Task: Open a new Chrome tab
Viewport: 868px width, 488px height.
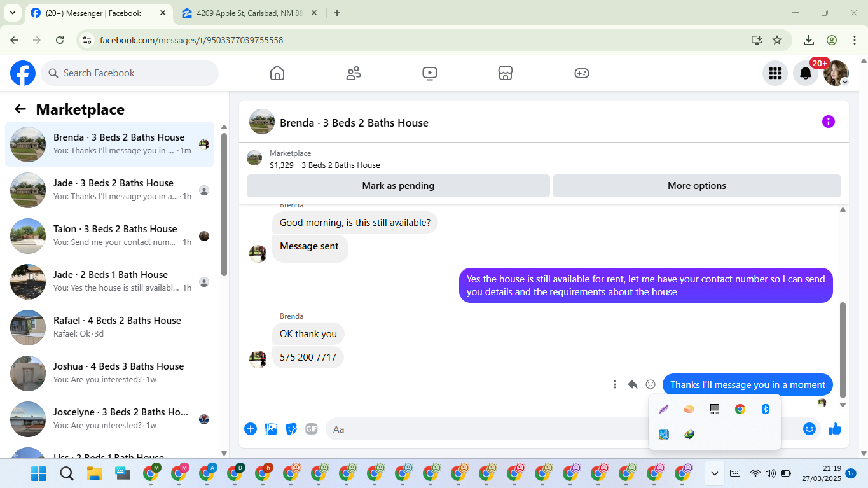Action: coord(337,13)
